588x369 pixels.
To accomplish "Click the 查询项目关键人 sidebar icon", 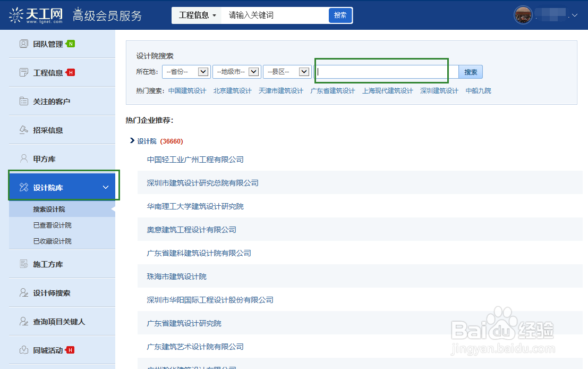I will (23, 321).
